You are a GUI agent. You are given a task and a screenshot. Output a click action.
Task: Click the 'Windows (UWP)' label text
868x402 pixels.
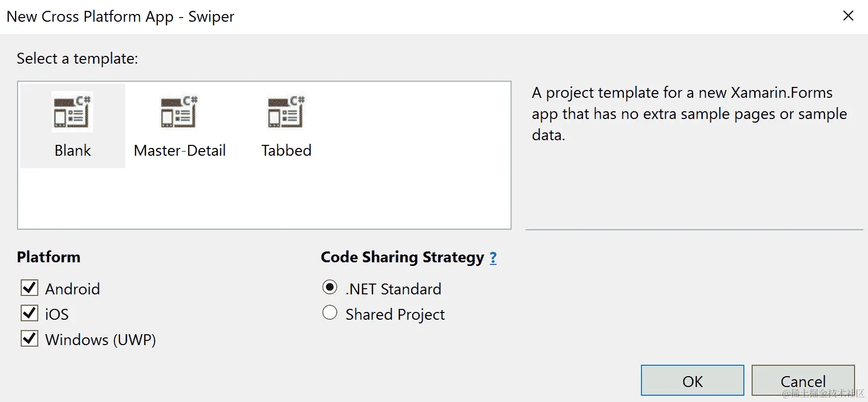(100, 340)
